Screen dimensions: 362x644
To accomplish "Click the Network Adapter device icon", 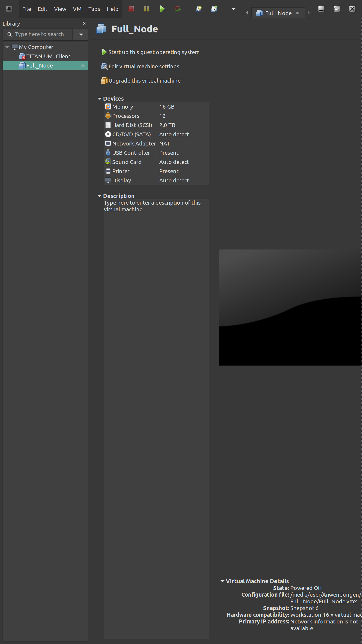I will coord(108,144).
